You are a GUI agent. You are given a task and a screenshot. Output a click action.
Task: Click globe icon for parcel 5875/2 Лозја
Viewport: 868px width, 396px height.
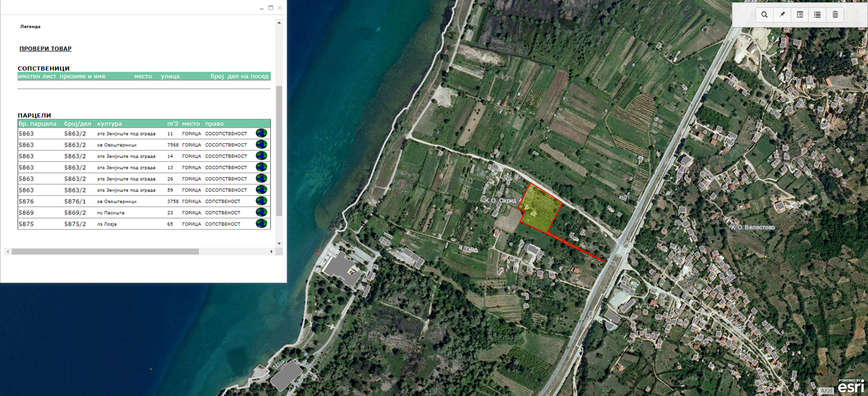[x=261, y=224]
